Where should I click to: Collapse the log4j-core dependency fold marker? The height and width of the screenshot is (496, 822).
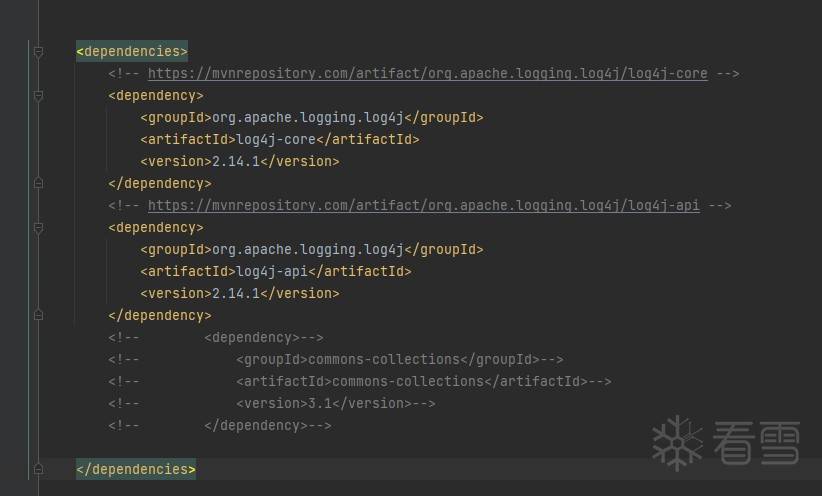click(38, 96)
